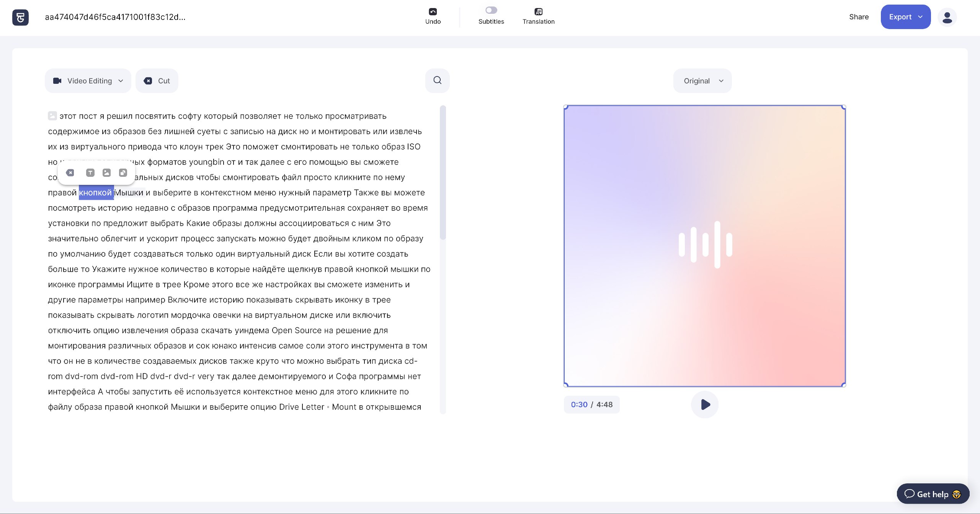This screenshot has width=980, height=514.
Task: Click the word "youngbin" in the transcript
Action: tap(207, 162)
